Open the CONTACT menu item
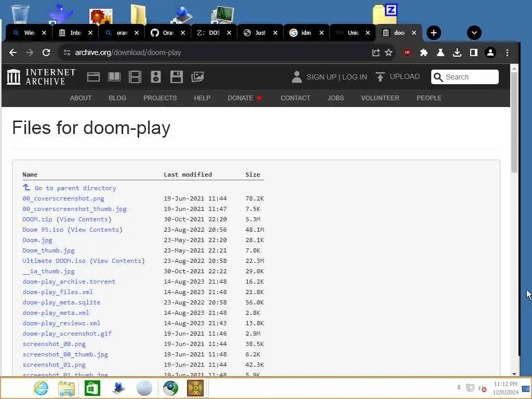The image size is (532, 399). (295, 98)
